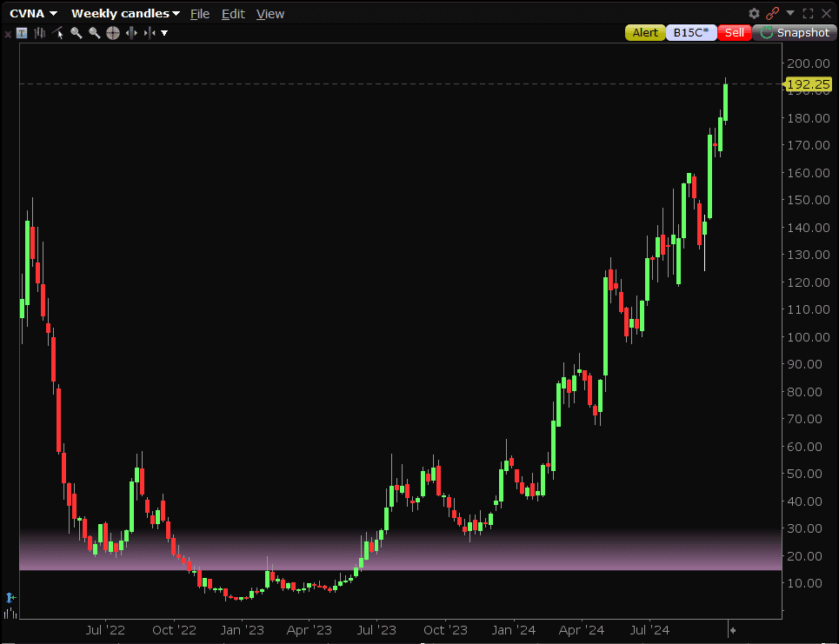Open the toolbar overflow arrow dropdown
Viewport: 839px width, 644px height.
[x=164, y=33]
